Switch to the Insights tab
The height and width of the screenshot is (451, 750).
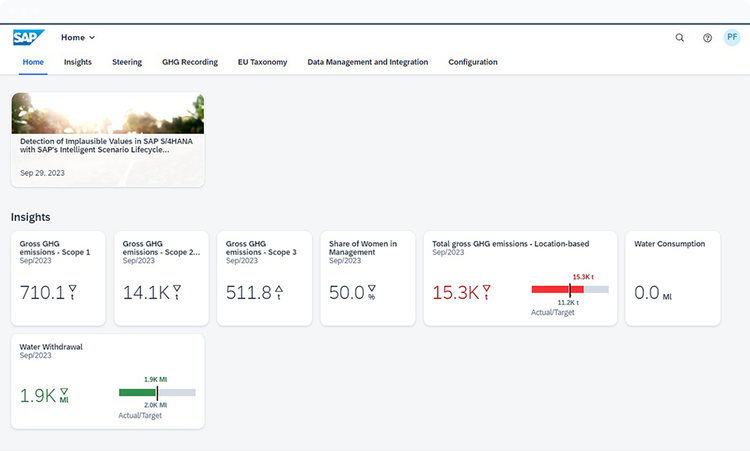[x=78, y=62]
